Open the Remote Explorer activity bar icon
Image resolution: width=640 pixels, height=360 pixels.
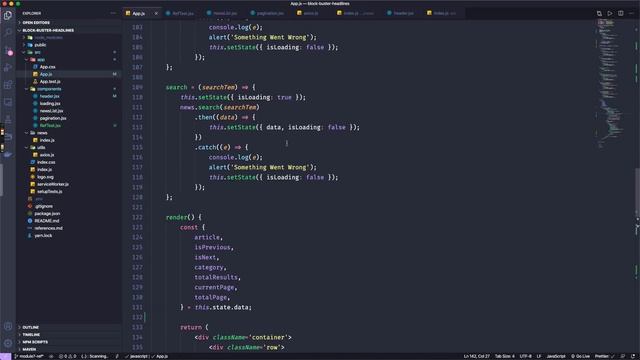click(x=8, y=102)
